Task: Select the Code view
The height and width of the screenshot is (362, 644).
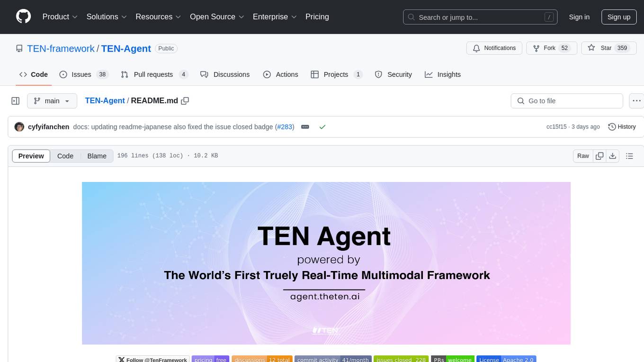Action: (x=65, y=156)
